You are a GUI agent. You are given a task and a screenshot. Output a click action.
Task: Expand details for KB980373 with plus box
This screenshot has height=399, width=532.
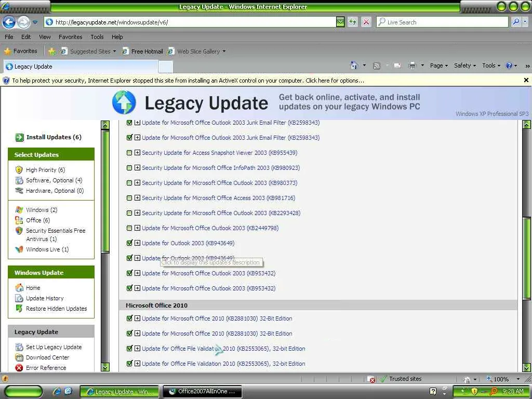[x=137, y=183]
